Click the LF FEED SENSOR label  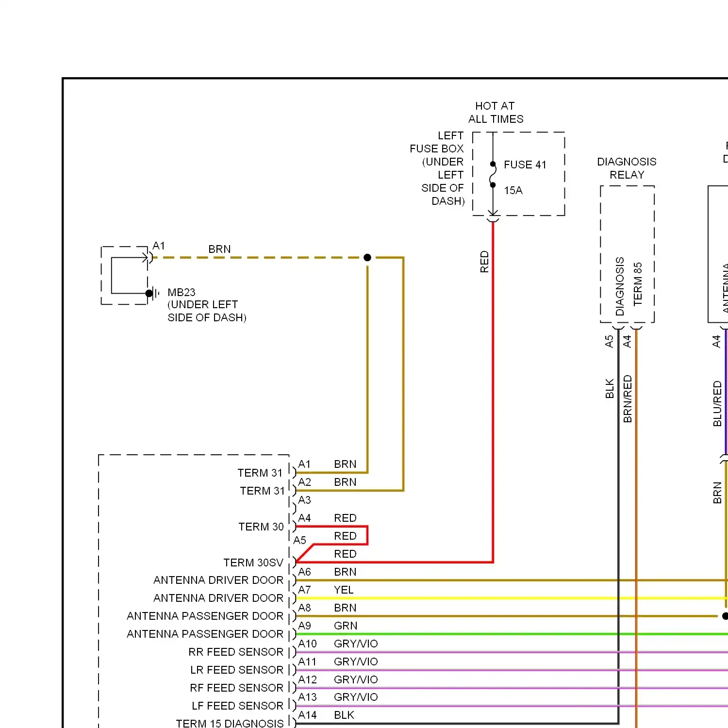[x=238, y=706]
